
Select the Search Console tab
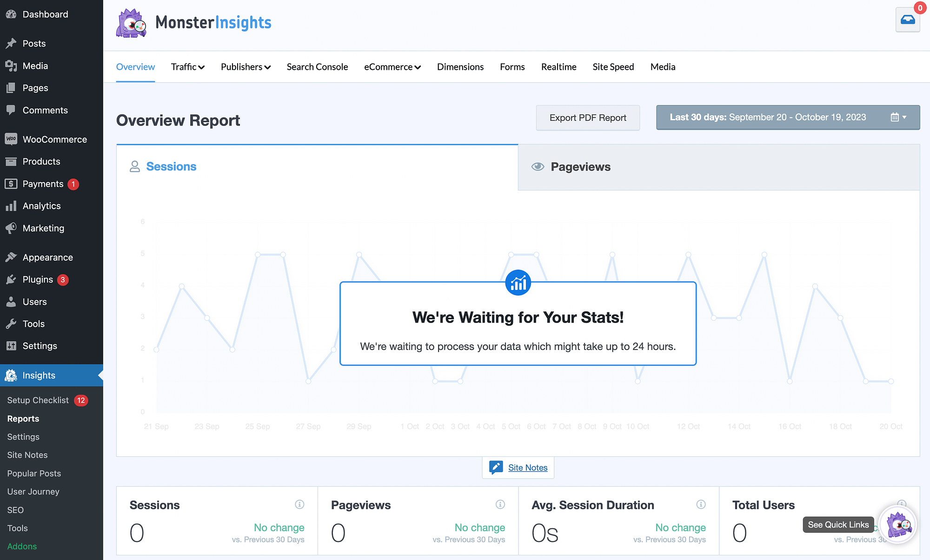click(317, 66)
